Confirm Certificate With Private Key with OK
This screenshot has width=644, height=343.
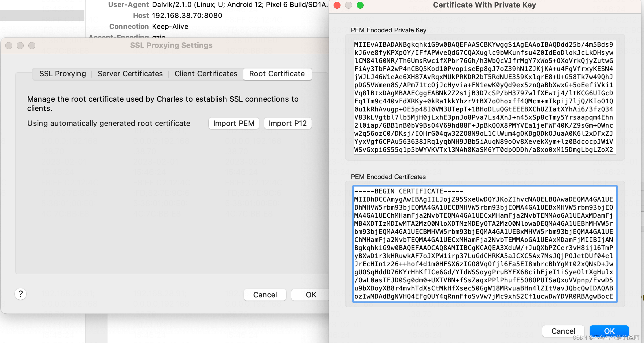point(609,331)
